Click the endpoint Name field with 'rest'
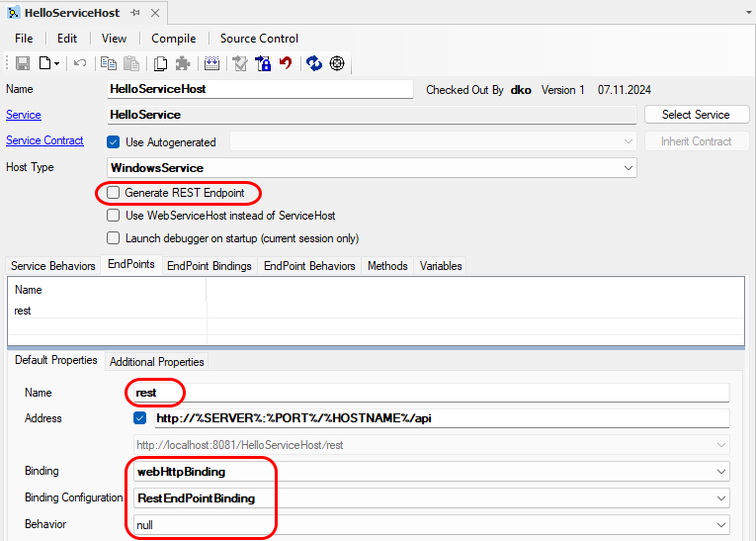 (x=432, y=393)
